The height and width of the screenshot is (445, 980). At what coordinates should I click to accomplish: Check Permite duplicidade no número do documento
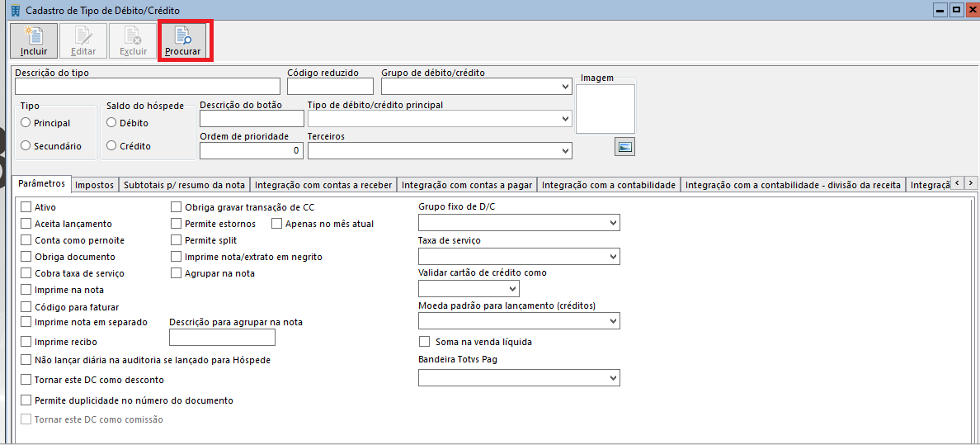tap(26, 400)
